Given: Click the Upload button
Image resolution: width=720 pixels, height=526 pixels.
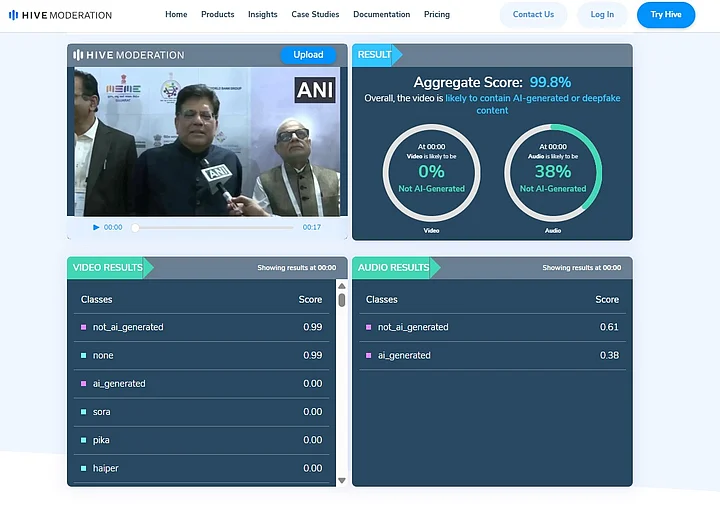Looking at the screenshot, I should click(308, 55).
